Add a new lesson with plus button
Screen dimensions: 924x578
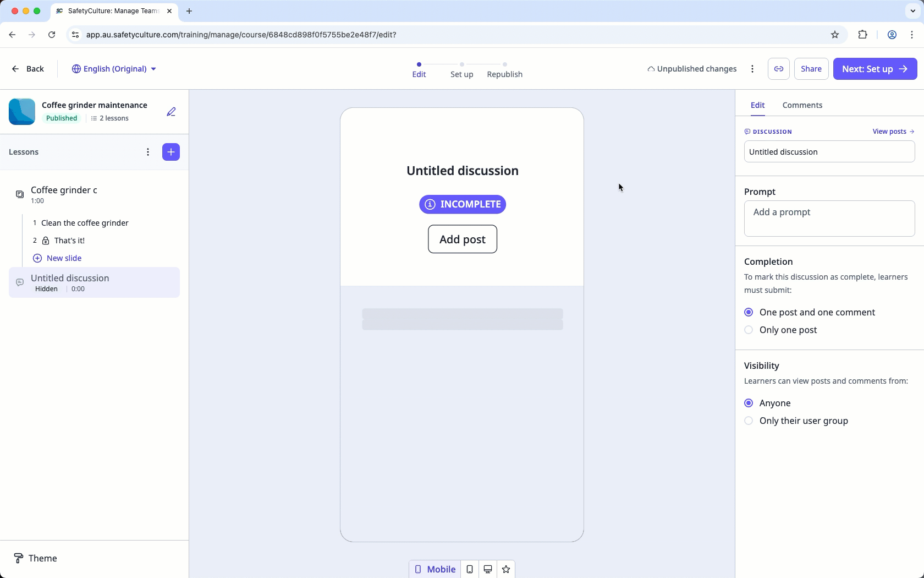click(x=171, y=152)
